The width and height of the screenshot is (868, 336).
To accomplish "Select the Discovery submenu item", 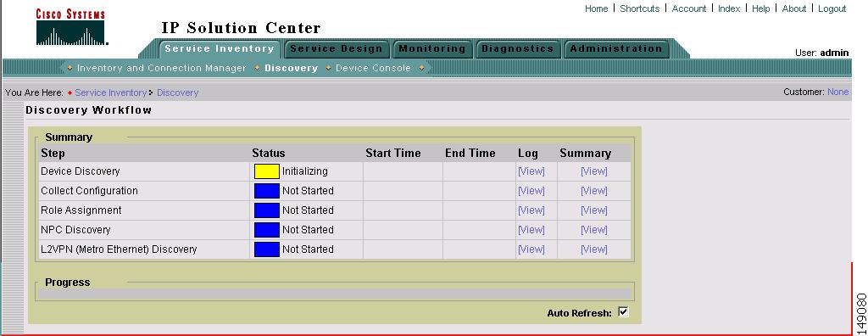I will 292,68.
